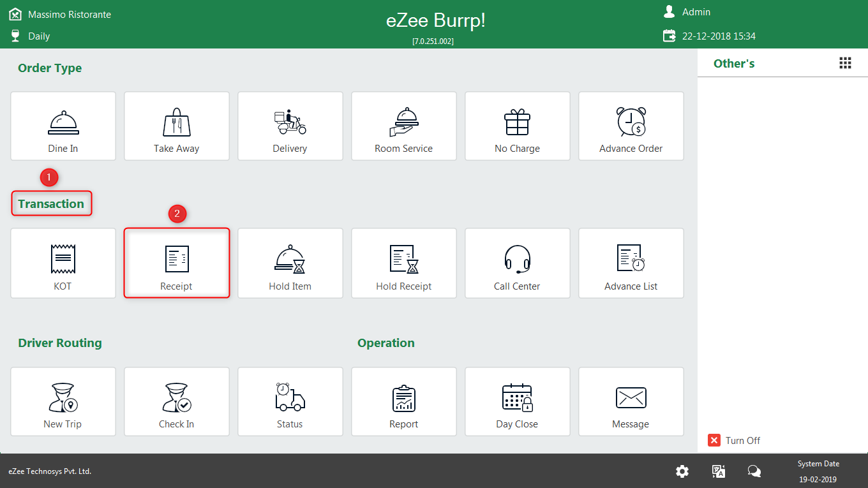The image size is (868, 488).
Task: Click the date 22-12-2018 15:34
Action: (x=719, y=36)
